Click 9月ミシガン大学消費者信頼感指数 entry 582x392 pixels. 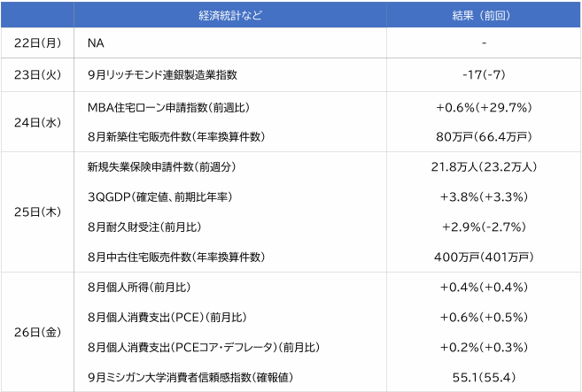[x=190, y=378]
